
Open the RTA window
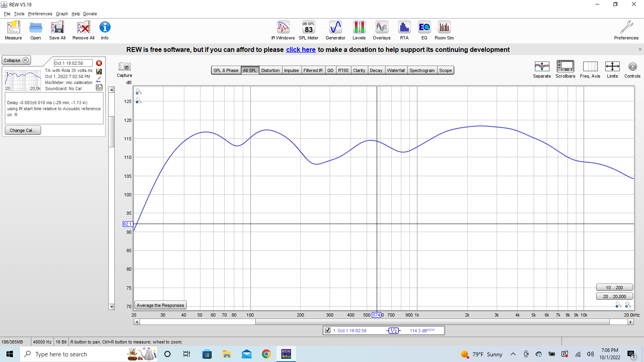pyautogui.click(x=404, y=31)
